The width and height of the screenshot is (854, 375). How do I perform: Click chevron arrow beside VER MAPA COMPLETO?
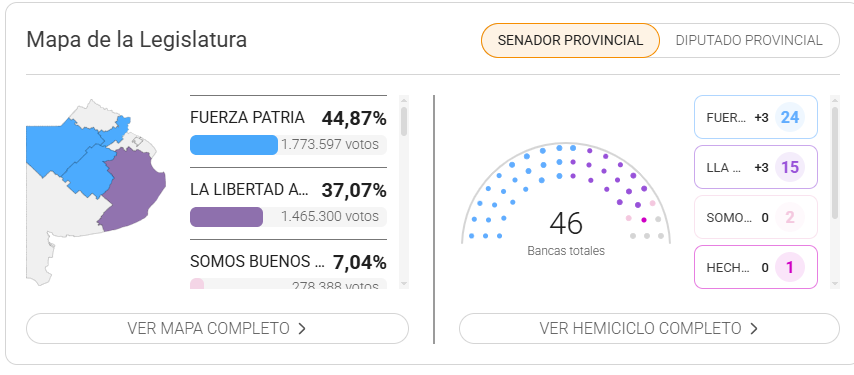pos(302,329)
